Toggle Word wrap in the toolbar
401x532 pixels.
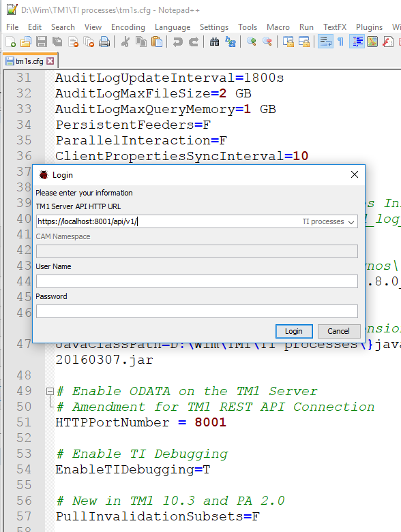[325, 42]
